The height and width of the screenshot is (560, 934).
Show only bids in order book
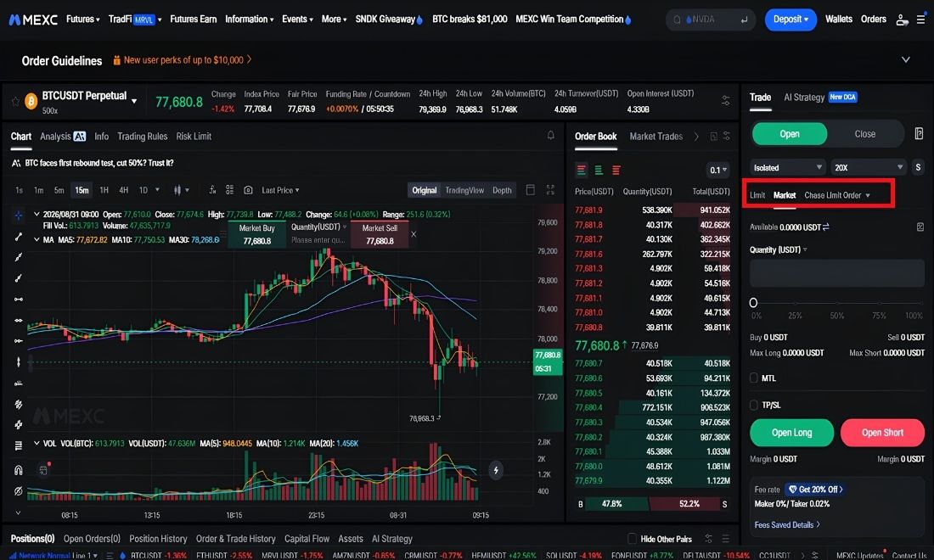click(599, 171)
